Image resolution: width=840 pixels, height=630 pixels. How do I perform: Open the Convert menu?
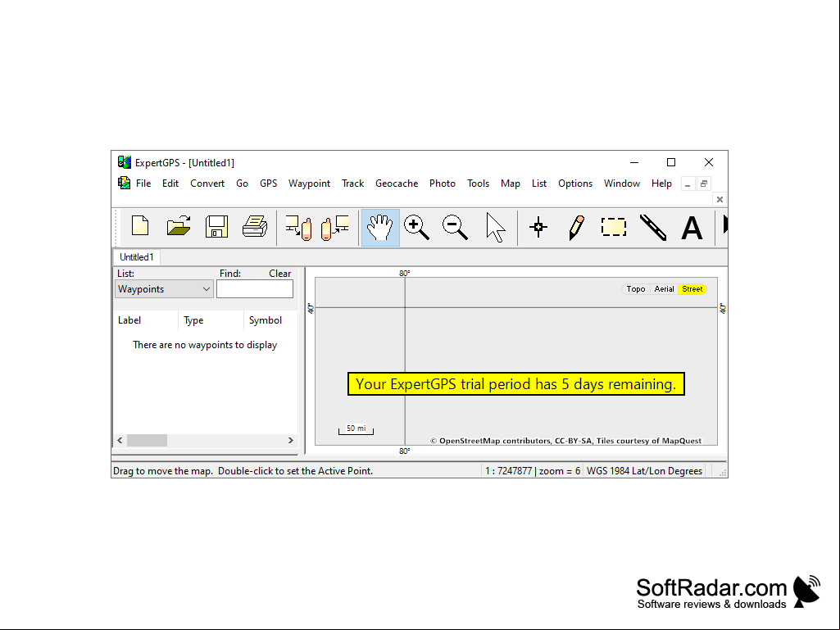207,184
